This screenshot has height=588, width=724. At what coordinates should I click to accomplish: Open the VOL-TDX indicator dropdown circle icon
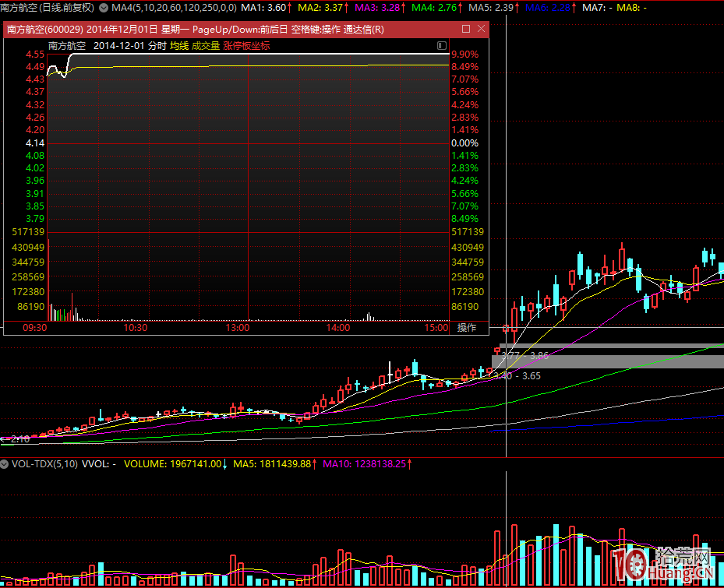point(5,464)
